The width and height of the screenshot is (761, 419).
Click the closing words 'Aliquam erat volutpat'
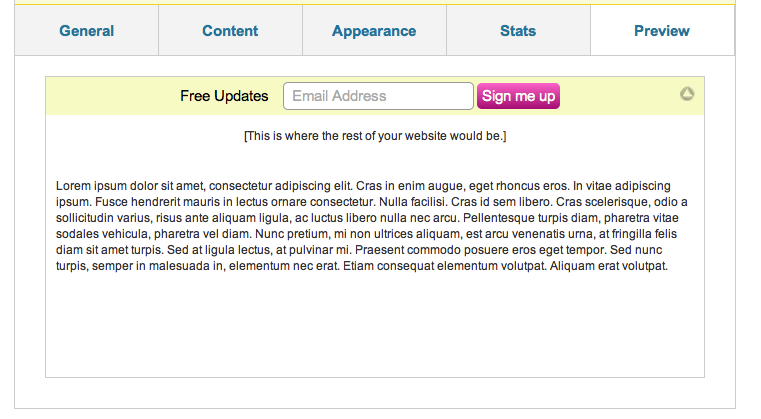[609, 266]
